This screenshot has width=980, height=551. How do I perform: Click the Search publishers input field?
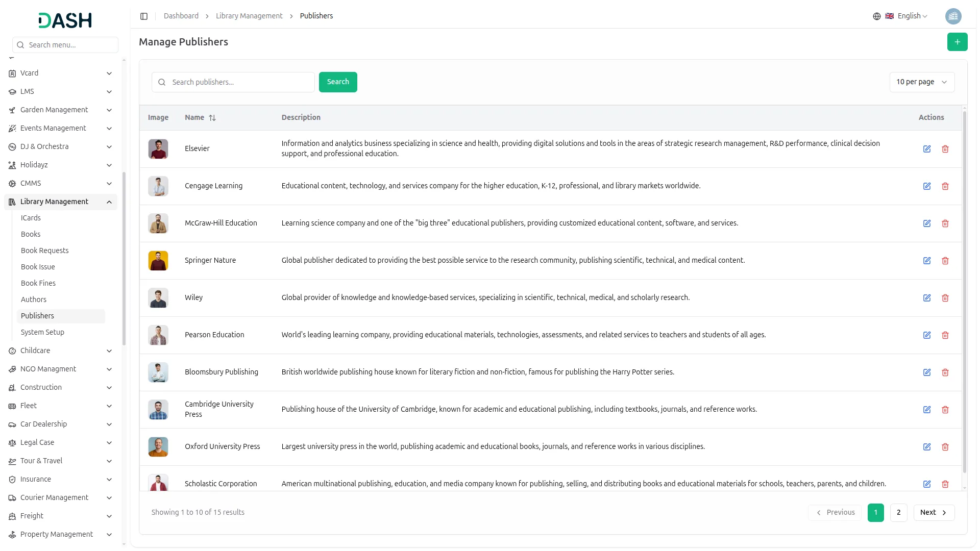click(x=240, y=82)
